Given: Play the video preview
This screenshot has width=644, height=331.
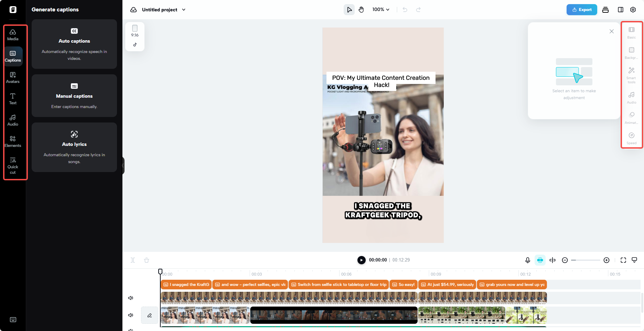Looking at the screenshot, I should pos(361,260).
